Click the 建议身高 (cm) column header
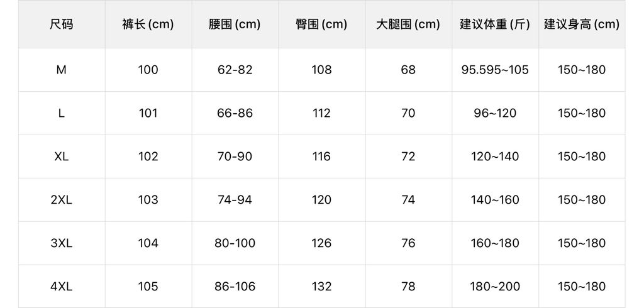Viewport: 644px width, 308px height. click(x=582, y=25)
